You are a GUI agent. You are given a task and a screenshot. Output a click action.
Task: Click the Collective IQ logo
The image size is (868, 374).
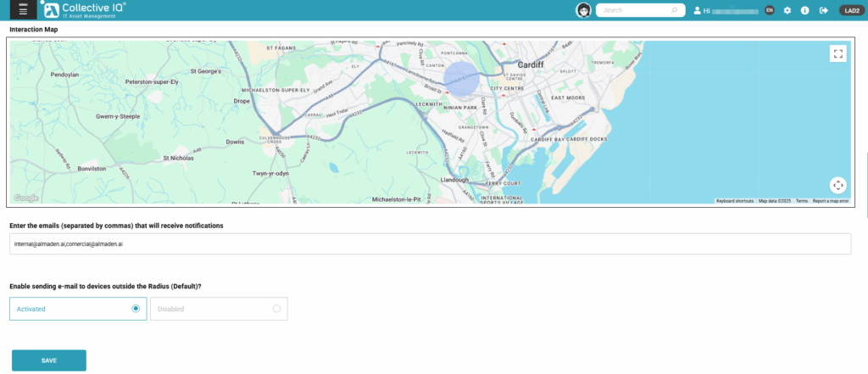click(84, 10)
